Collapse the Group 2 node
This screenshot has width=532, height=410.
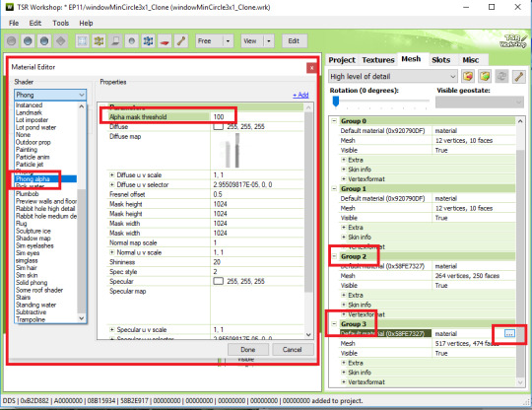click(334, 256)
